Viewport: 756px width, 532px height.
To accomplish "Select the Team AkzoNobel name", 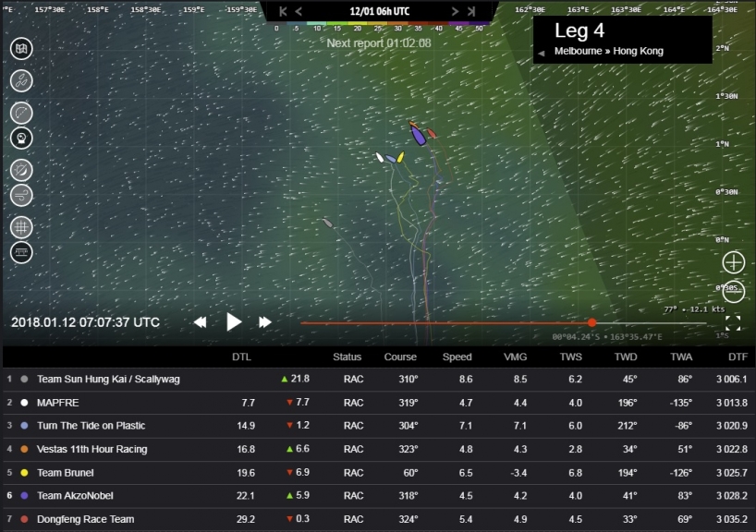I will (x=75, y=495).
